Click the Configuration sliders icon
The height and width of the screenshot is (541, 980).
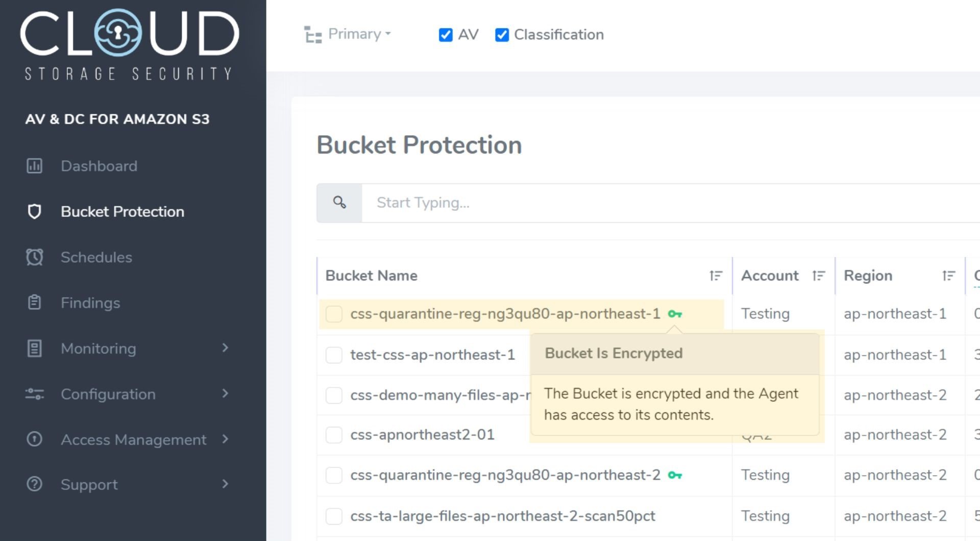pos(34,394)
